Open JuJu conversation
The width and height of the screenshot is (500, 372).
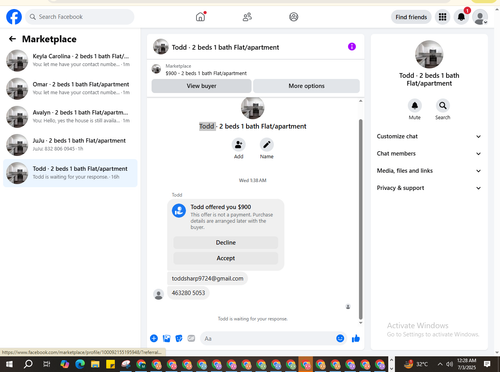(x=70, y=145)
